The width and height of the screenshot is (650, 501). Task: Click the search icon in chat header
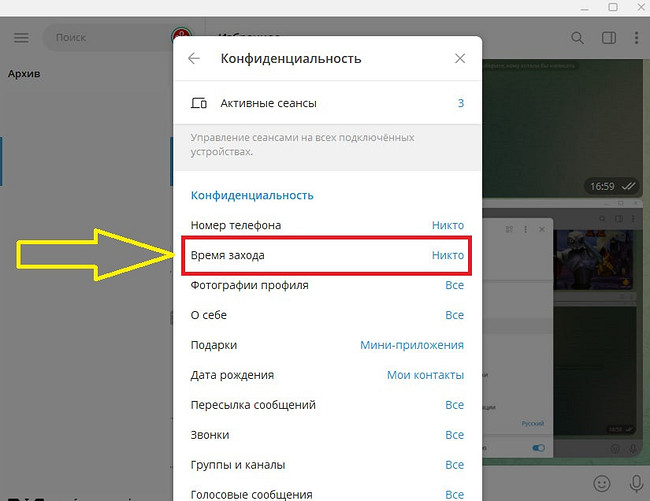point(577,38)
